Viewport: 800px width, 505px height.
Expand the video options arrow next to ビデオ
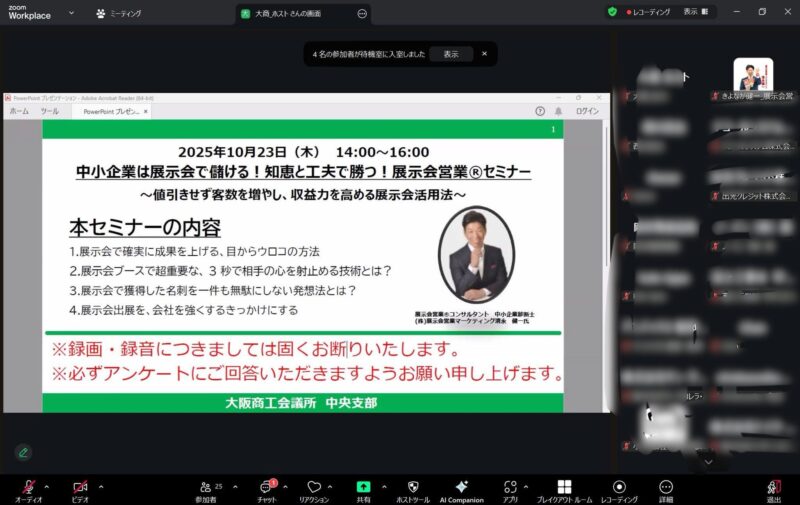pos(100,486)
